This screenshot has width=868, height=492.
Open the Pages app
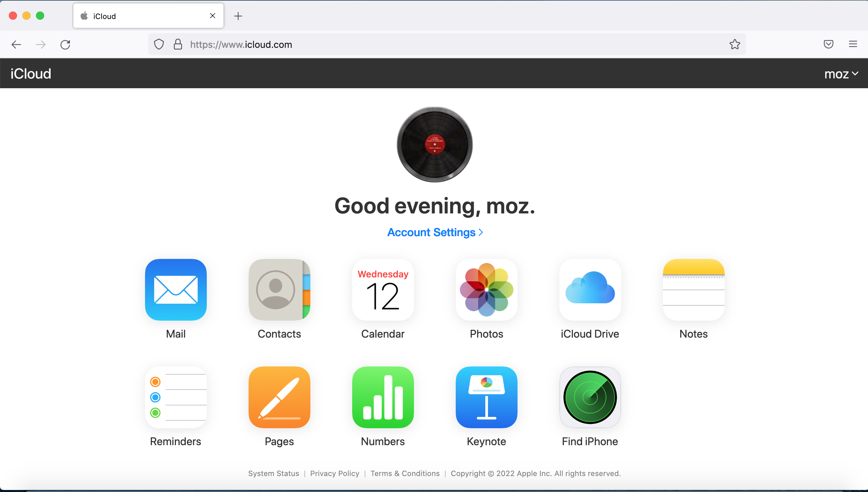tap(279, 397)
